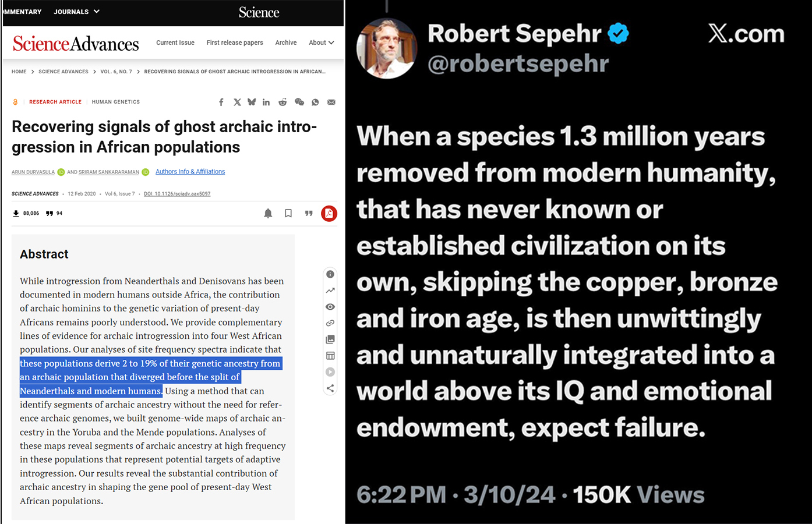Screen dimensions: 812x524
Task: Toggle bookmark for this article
Action: click(x=288, y=214)
